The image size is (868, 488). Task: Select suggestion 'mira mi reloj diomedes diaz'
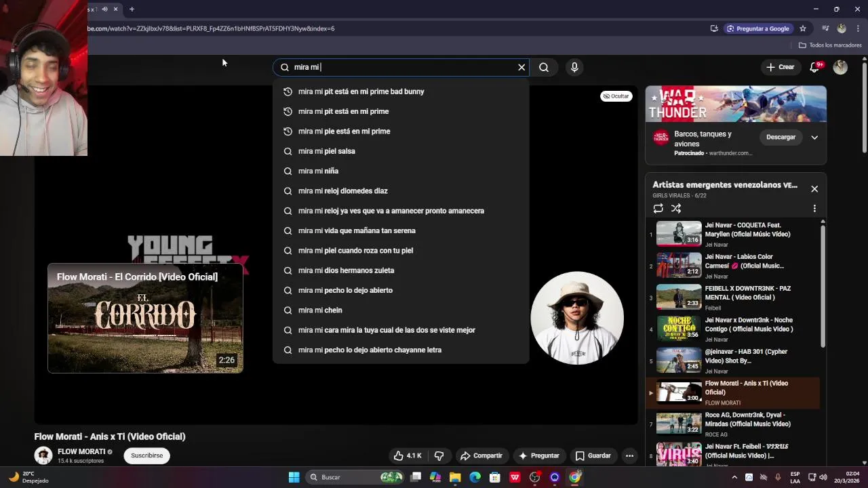(400, 191)
